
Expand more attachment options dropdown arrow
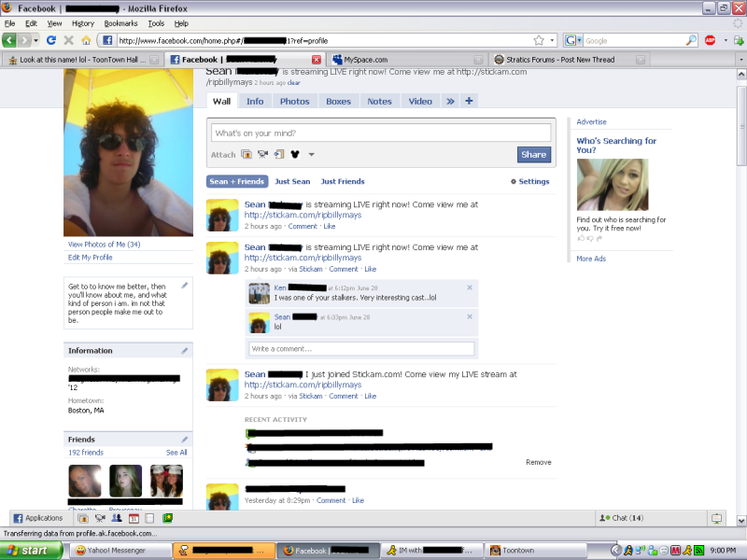click(312, 154)
